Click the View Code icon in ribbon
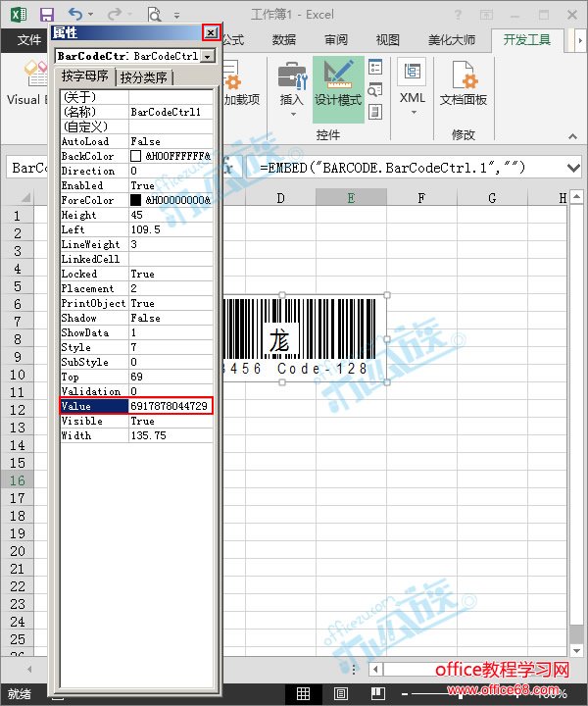This screenshot has width=588, height=706. 375,89
